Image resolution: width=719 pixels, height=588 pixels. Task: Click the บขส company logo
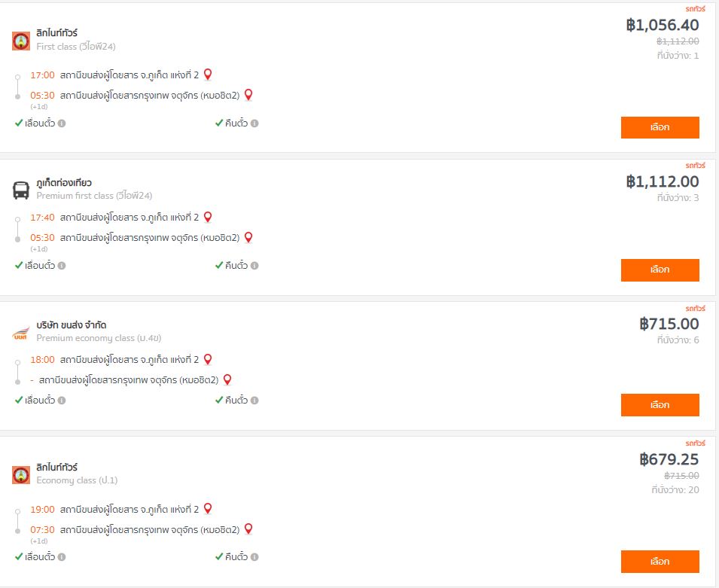point(21,332)
